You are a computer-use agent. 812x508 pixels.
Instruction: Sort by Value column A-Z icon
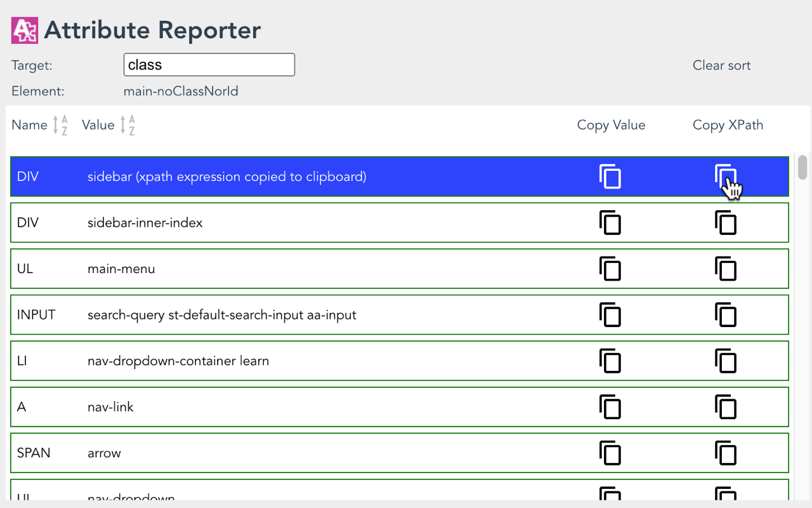pyautogui.click(x=128, y=125)
